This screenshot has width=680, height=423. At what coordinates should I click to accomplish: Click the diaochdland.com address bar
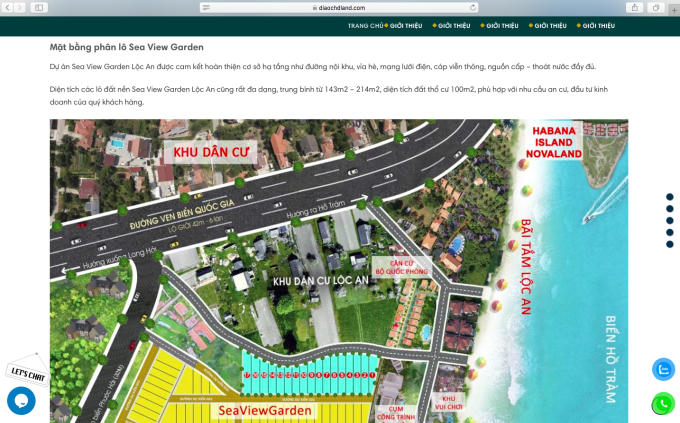339,8
